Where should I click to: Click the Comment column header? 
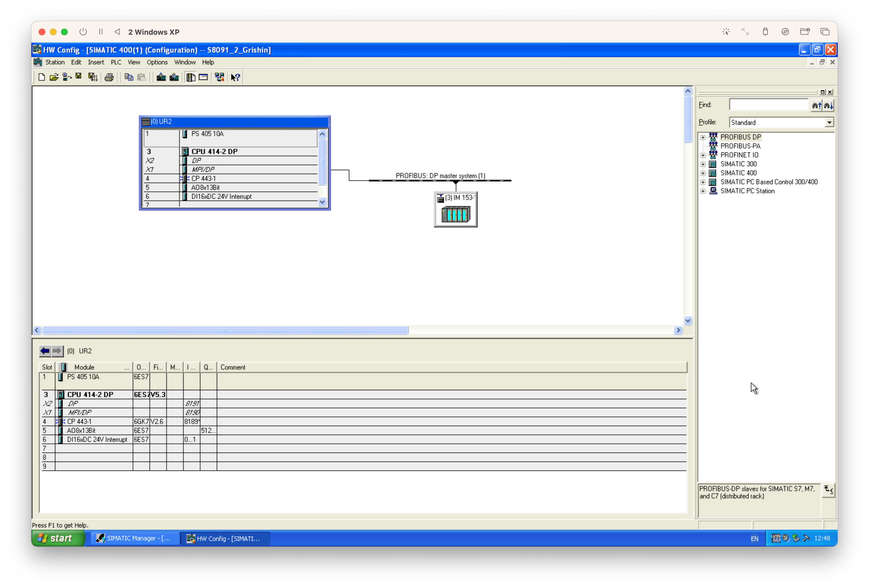452,367
